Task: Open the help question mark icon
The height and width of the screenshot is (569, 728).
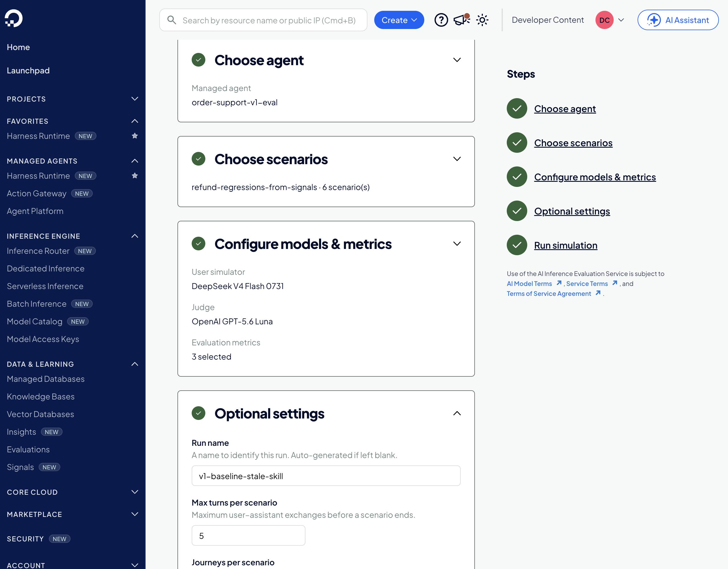Action: 441,20
